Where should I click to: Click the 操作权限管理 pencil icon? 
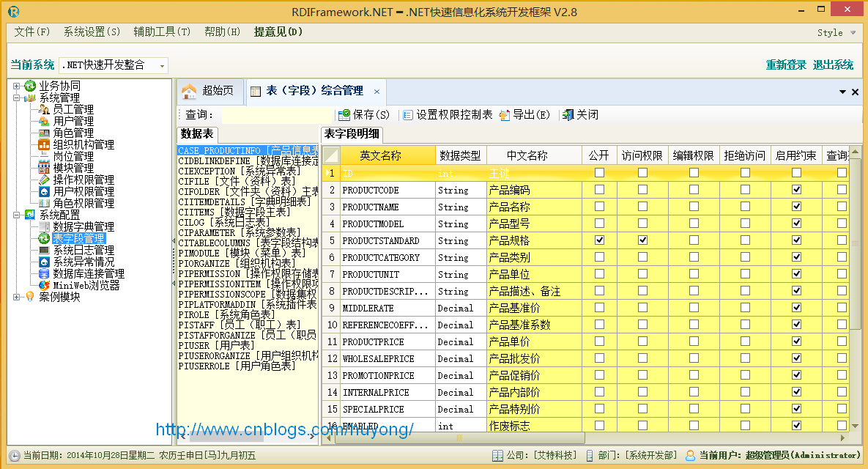pos(44,180)
